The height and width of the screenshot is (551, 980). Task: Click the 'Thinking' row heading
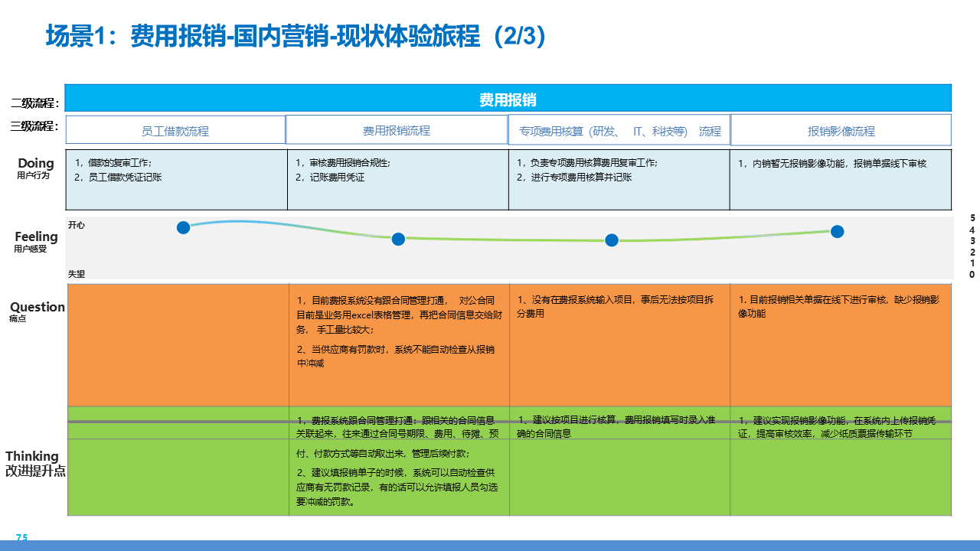(32, 456)
